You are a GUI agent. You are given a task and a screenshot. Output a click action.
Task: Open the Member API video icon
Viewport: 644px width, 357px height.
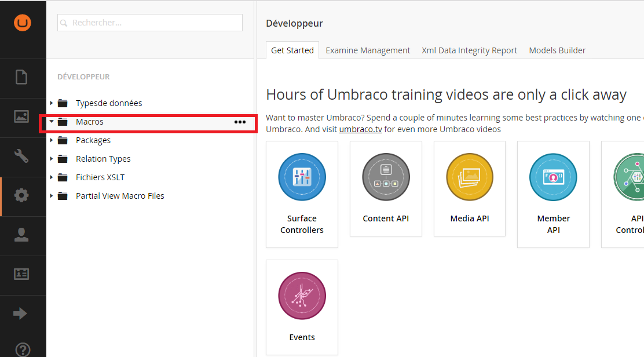pyautogui.click(x=553, y=177)
